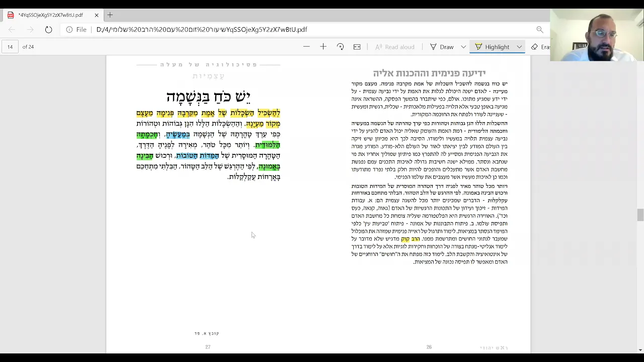This screenshot has width=644, height=362.
Task: Click the page number 27 footer
Action: click(208, 347)
